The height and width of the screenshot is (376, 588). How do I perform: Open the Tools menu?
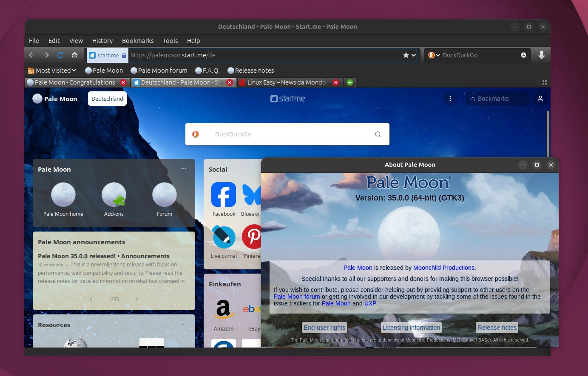pyautogui.click(x=170, y=41)
